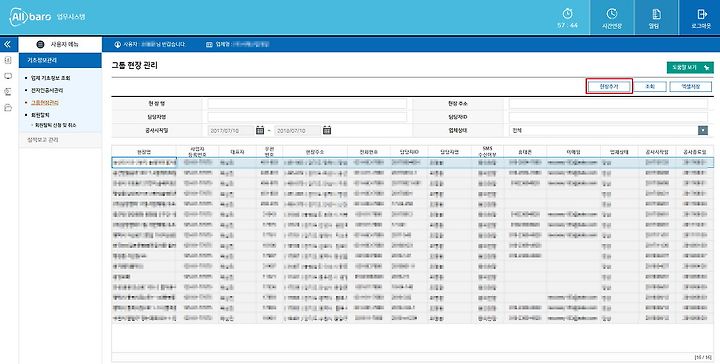Open 업체 기초정보 조회 menu item

[51, 78]
